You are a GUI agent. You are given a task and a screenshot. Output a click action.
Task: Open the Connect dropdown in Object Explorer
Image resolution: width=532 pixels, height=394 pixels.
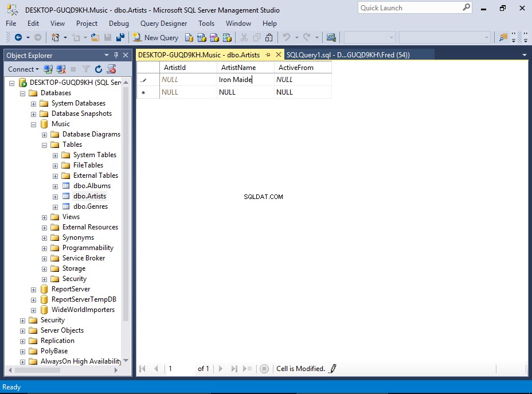(x=24, y=69)
